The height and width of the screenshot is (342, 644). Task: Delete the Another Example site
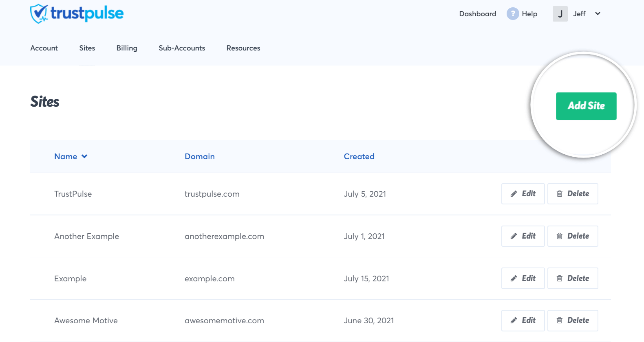click(573, 236)
